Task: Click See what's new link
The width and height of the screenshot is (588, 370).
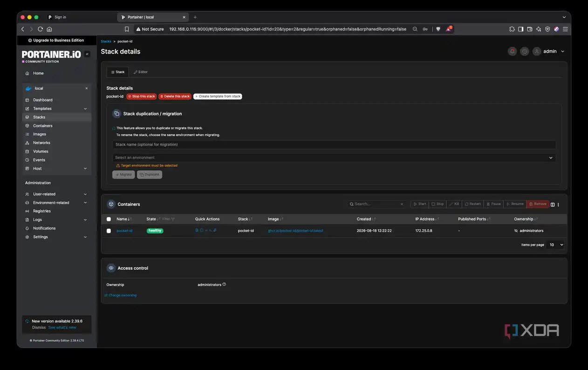Action: (62, 328)
